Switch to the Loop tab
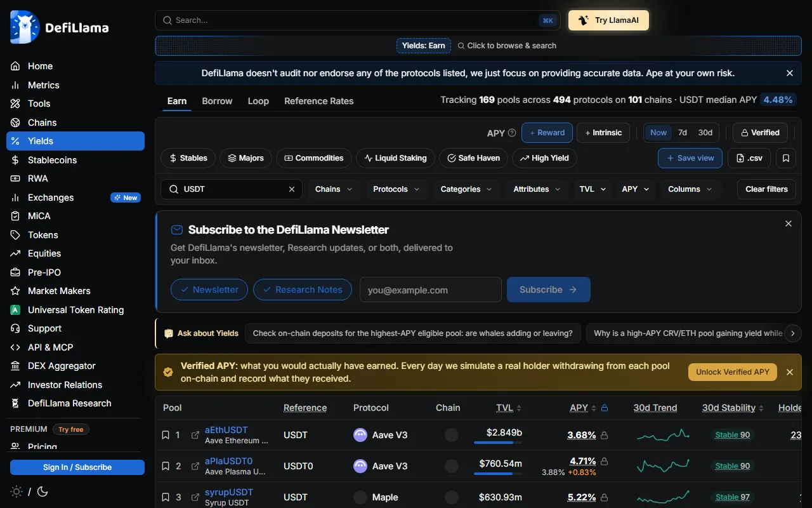 coord(258,101)
